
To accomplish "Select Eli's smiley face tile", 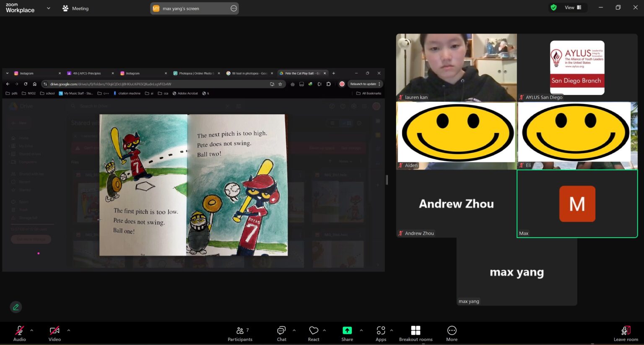I will click(x=577, y=136).
